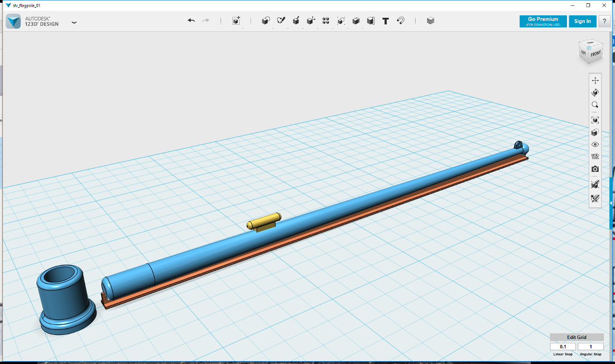Click the Undo arrow in the toolbar
The width and height of the screenshot is (615, 364).
pyautogui.click(x=191, y=21)
